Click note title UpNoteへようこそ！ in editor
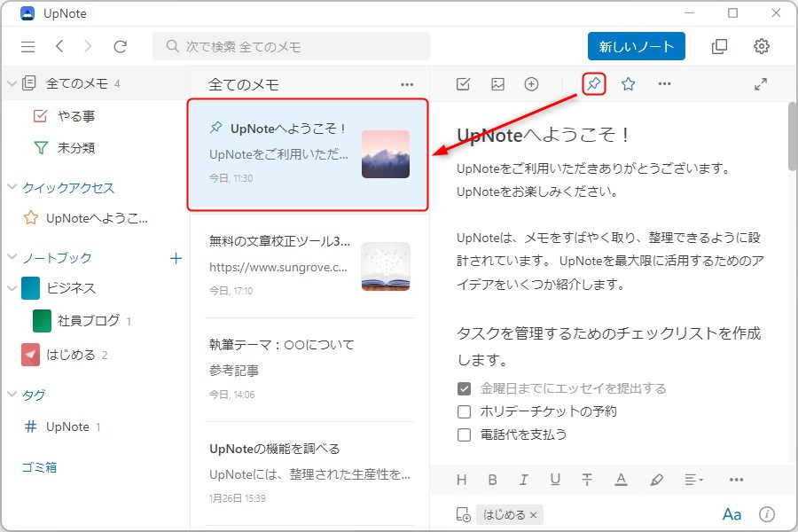Viewport: 798px width, 532px height. 543,135
